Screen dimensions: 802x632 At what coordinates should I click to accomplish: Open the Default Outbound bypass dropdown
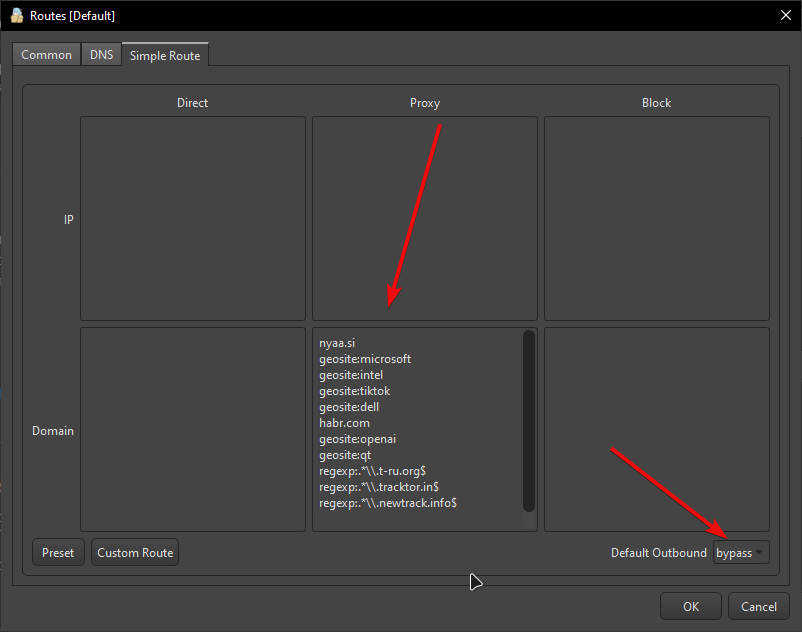(x=741, y=553)
